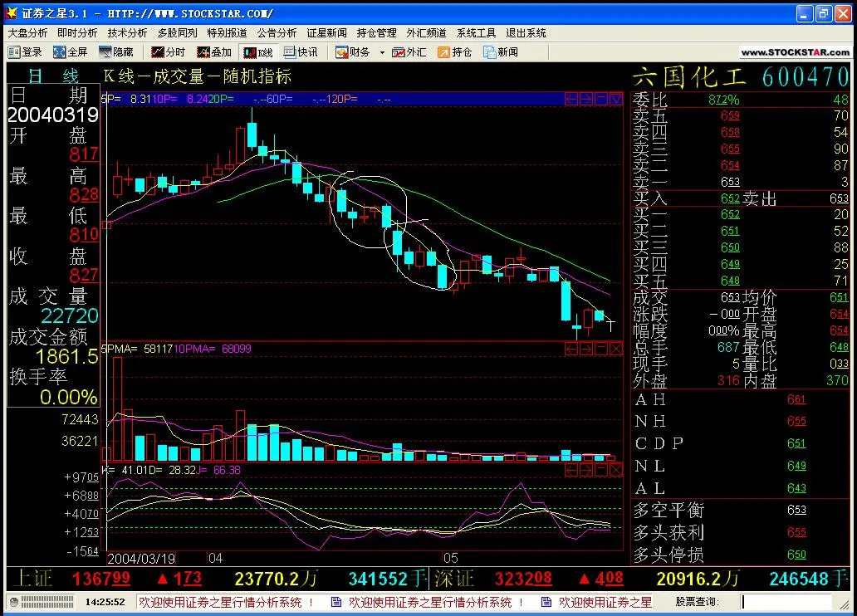Open the 即时分析 menu
The height and width of the screenshot is (616, 857).
pos(77,33)
